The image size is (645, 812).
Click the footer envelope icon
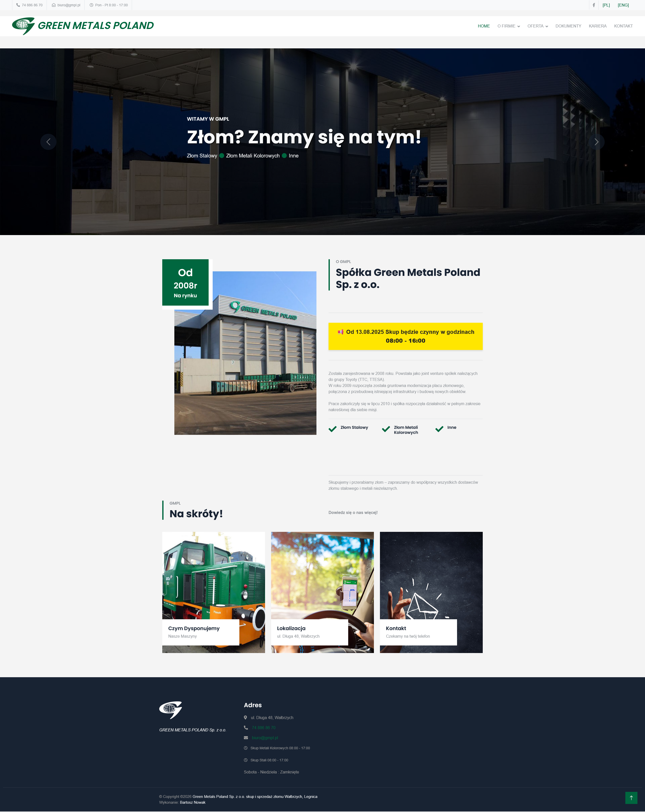coord(246,738)
